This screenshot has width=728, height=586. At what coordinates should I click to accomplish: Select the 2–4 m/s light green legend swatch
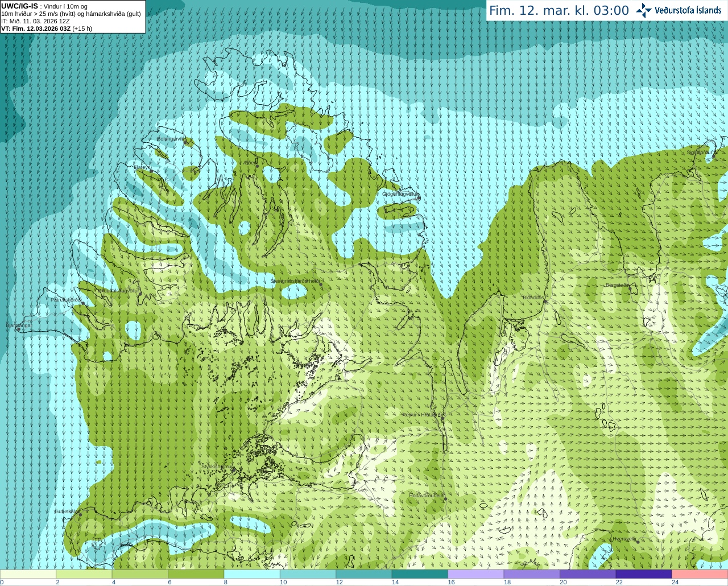(x=84, y=574)
